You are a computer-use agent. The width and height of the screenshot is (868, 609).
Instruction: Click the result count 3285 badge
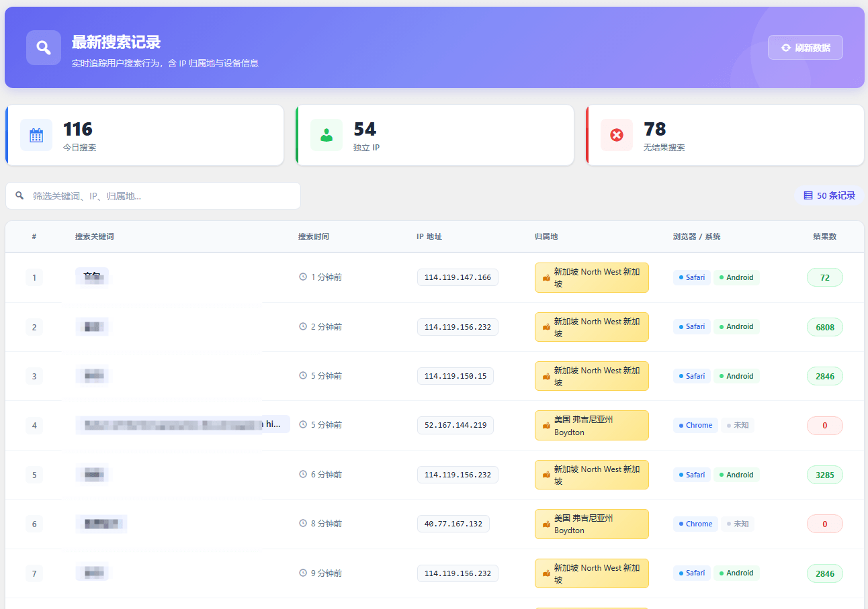[x=825, y=475]
